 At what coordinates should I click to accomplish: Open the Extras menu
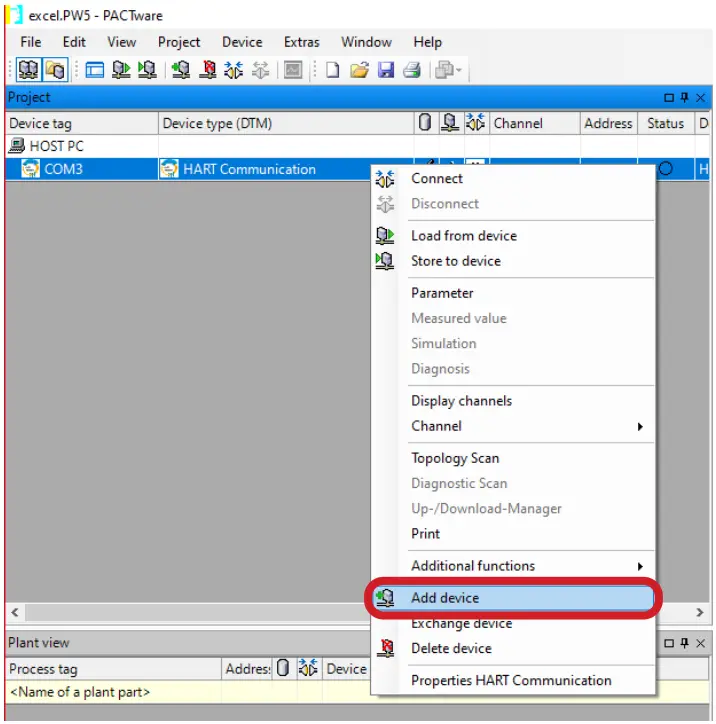tap(301, 42)
